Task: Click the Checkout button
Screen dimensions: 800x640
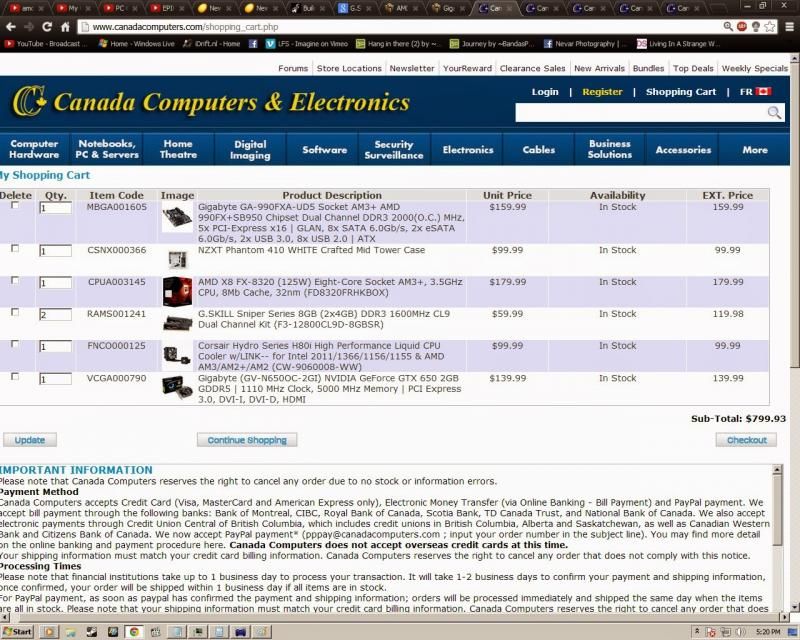Action: pyautogui.click(x=746, y=440)
